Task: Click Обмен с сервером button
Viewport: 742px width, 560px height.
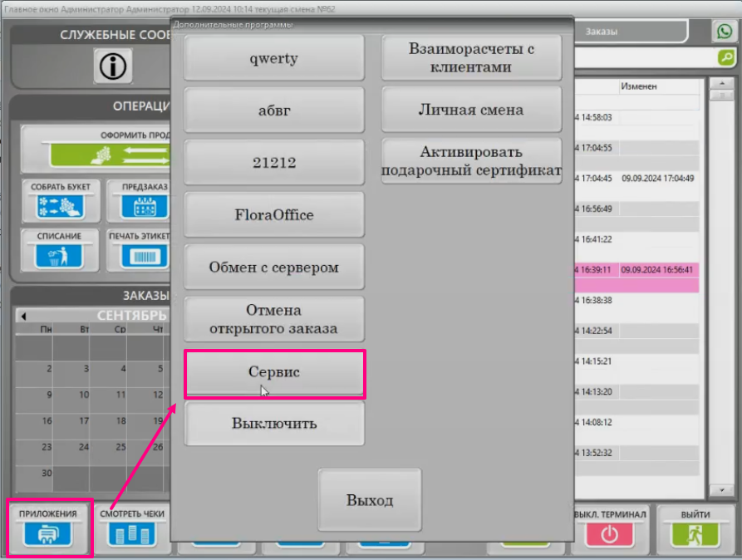Action: point(274,267)
